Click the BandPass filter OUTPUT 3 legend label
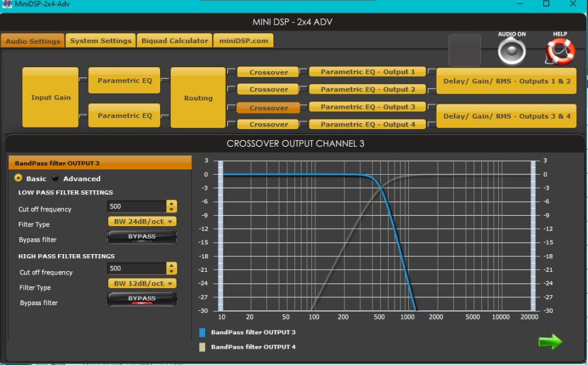 pyautogui.click(x=253, y=332)
